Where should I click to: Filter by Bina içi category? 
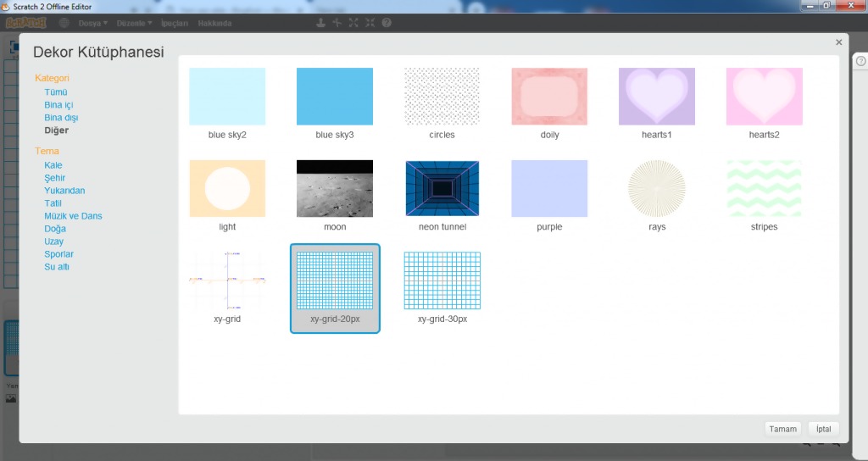(x=58, y=104)
